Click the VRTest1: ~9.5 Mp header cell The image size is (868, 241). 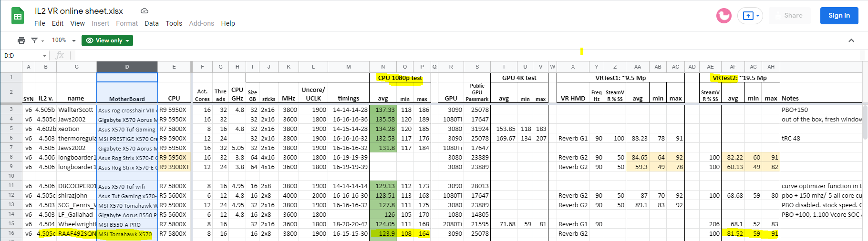coord(620,78)
